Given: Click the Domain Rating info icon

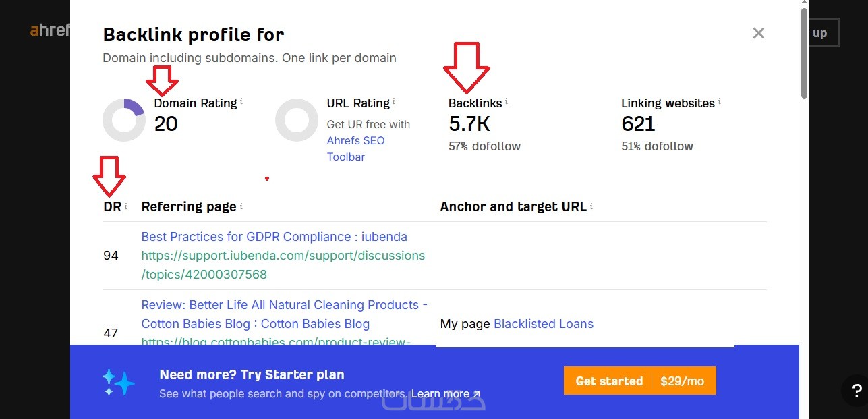Looking at the screenshot, I should (x=241, y=102).
